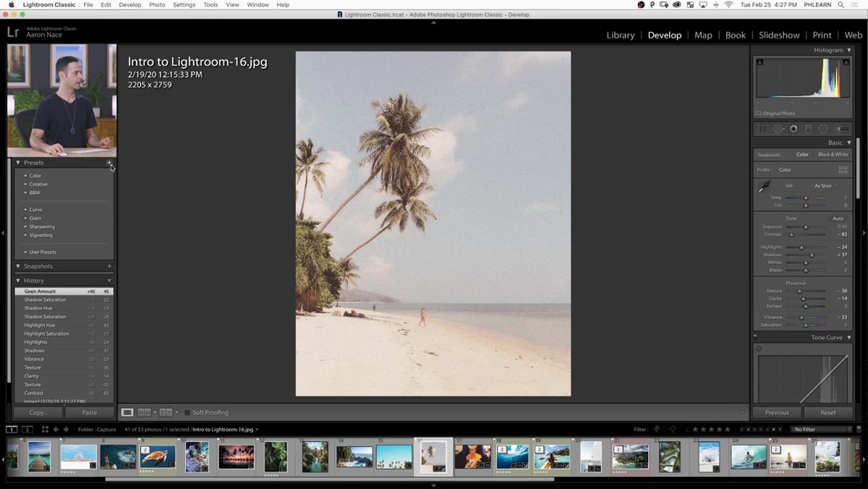Select the Graduated Filter tool icon
The image size is (868, 489).
tap(808, 129)
